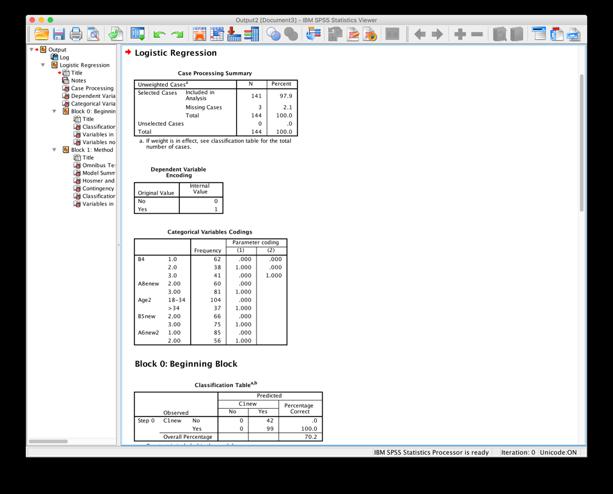Image resolution: width=613 pixels, height=494 pixels.
Task: Select the Notes item in the outline
Action: click(78, 81)
